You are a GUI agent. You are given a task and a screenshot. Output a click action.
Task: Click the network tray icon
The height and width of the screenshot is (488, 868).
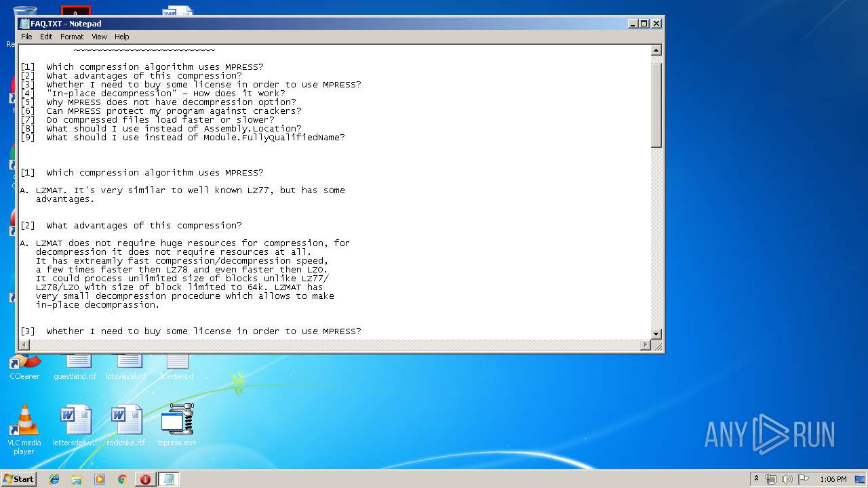pyautogui.click(x=771, y=479)
